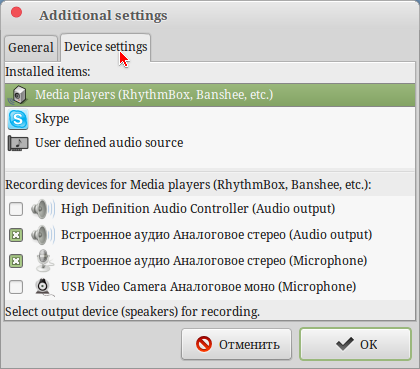This screenshot has height=369, width=420.
Task: Switch to the General tab
Action: coord(31,48)
